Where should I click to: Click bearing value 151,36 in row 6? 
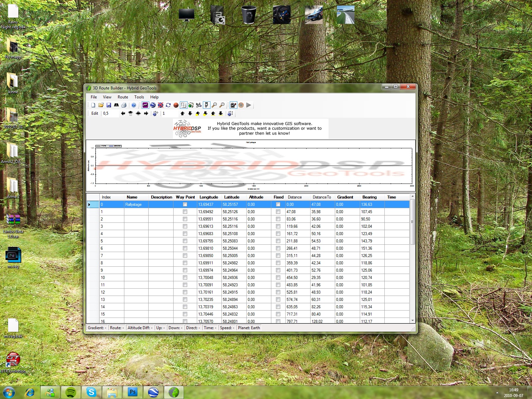tap(372, 248)
